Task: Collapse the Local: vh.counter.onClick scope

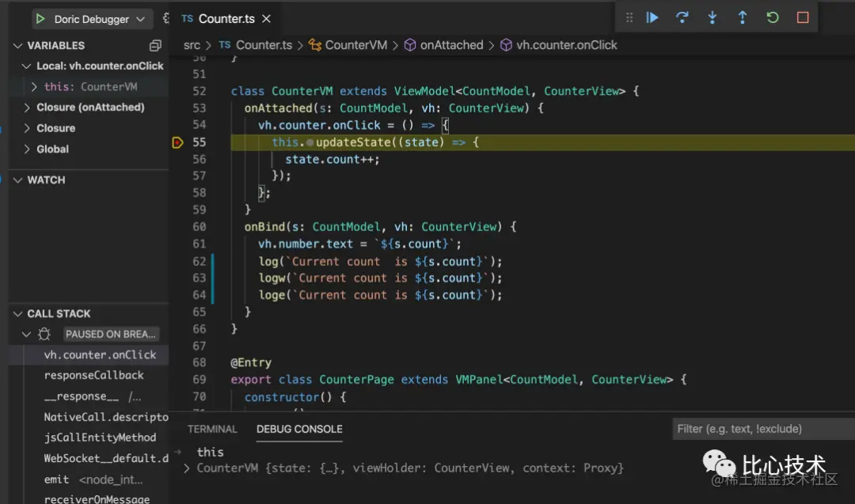Action: tap(25, 66)
